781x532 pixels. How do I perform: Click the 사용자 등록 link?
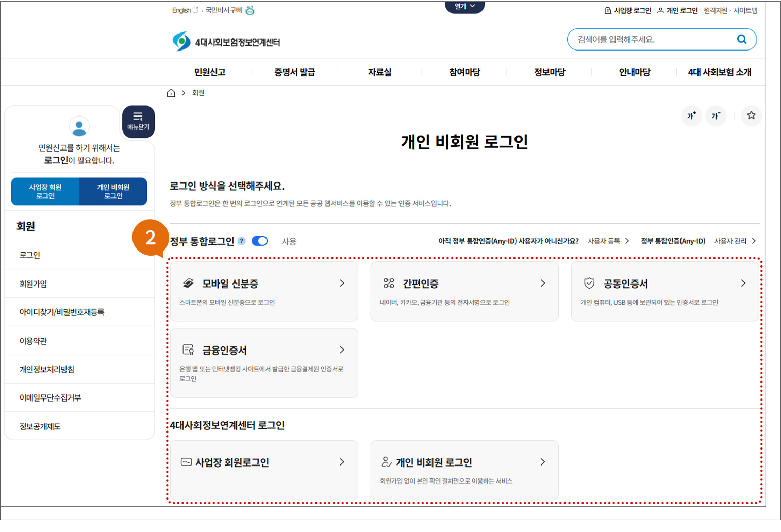click(604, 241)
